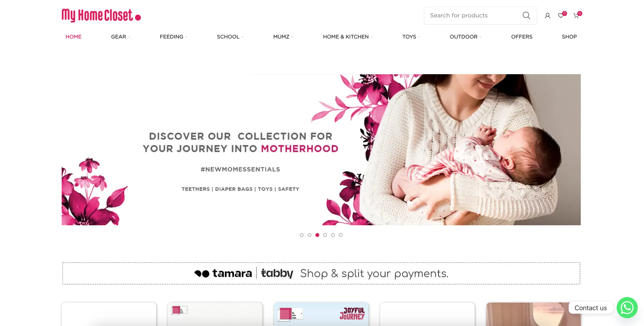
Task: Open the shopping cart icon
Action: (x=576, y=16)
